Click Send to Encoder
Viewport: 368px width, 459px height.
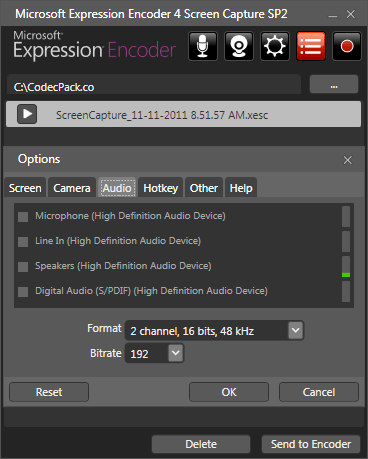pos(311,444)
